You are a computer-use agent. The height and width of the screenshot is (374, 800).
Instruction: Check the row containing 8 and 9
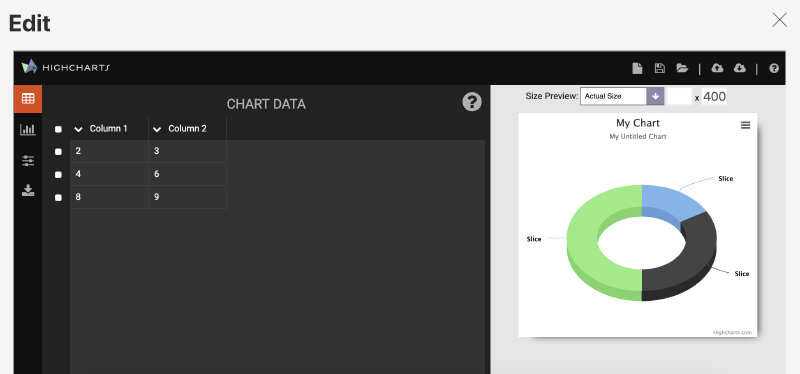point(58,198)
